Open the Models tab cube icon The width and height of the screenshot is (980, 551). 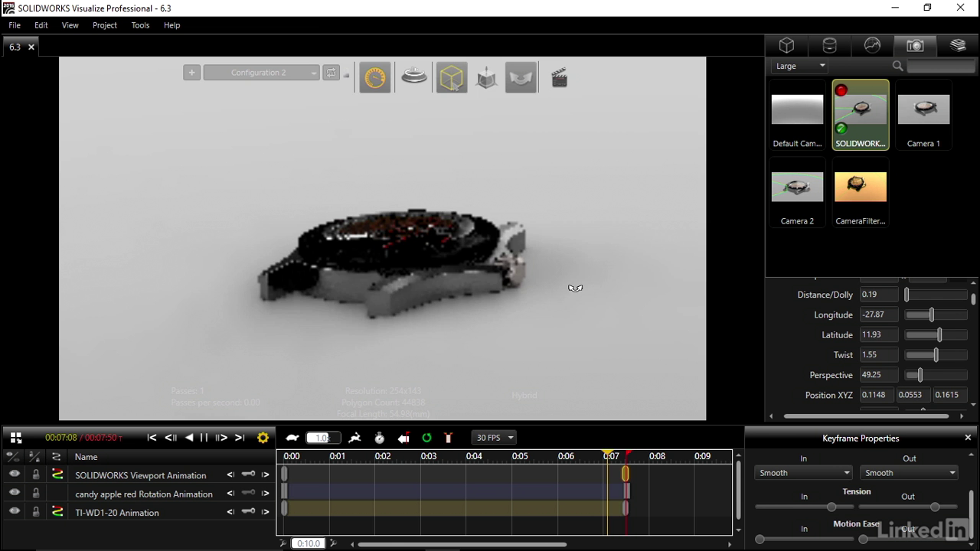click(786, 45)
